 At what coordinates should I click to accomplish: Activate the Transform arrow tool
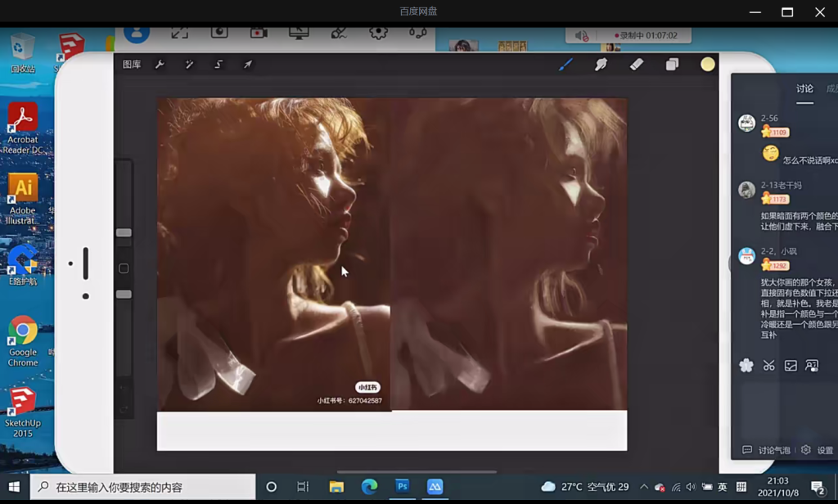(x=247, y=65)
